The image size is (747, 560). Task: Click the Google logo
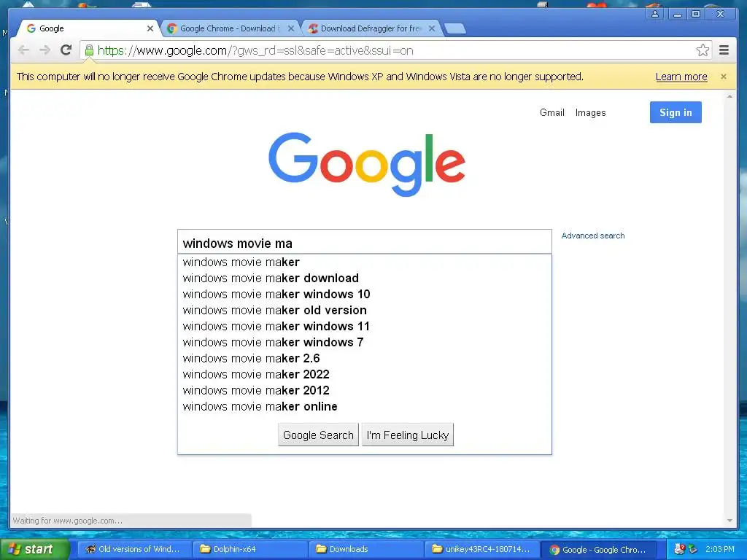[367, 164]
